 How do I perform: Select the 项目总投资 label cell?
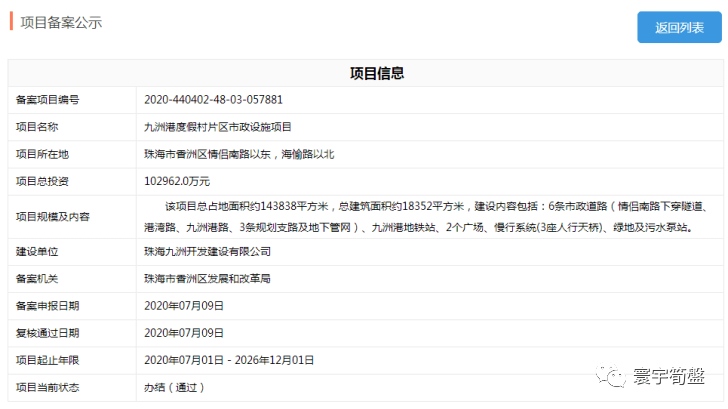pos(72,182)
